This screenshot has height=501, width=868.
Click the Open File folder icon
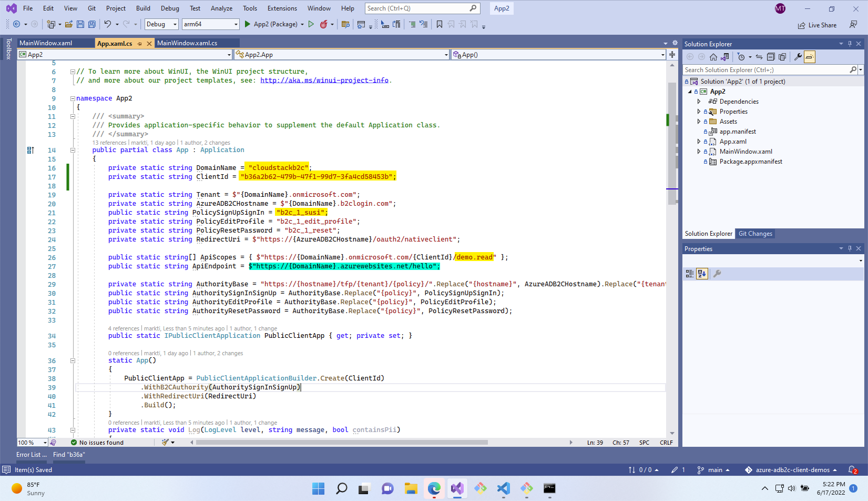(69, 24)
